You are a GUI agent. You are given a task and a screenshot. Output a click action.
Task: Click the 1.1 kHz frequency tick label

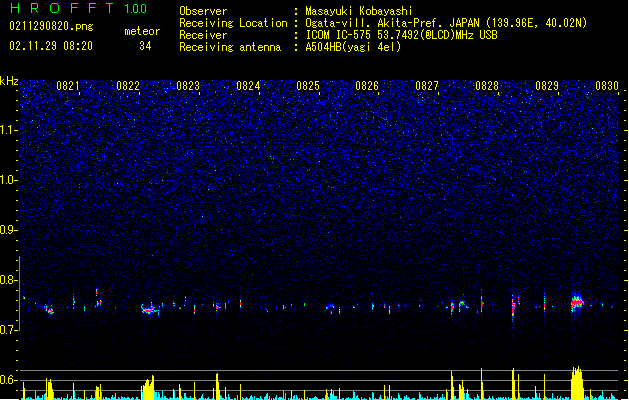(9, 130)
